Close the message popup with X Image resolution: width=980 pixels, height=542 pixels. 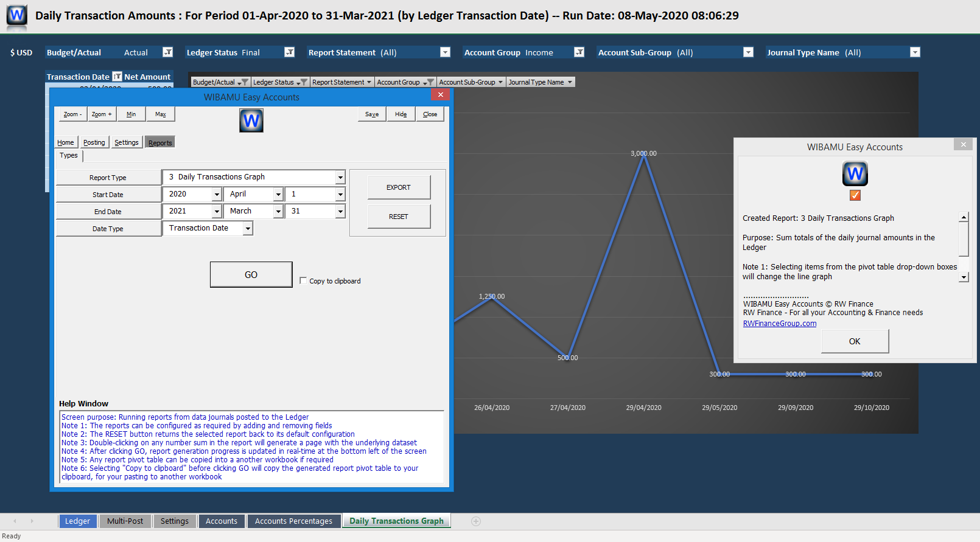[x=964, y=145]
